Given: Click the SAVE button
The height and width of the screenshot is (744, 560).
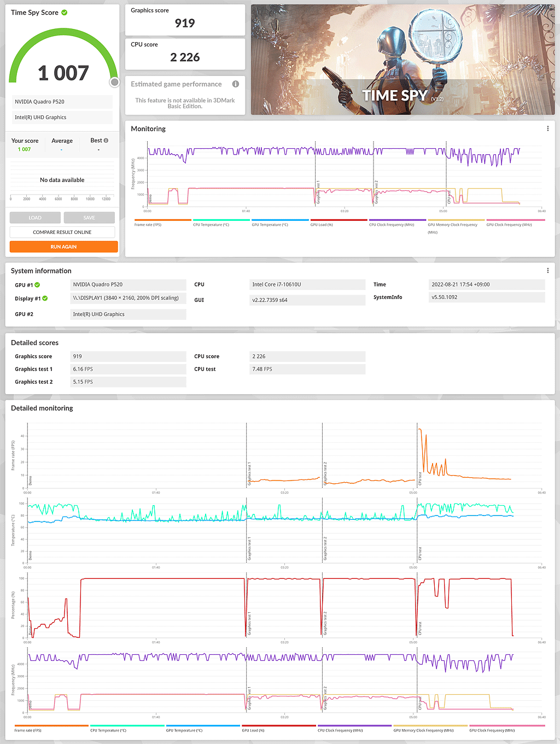Looking at the screenshot, I should click(x=89, y=218).
